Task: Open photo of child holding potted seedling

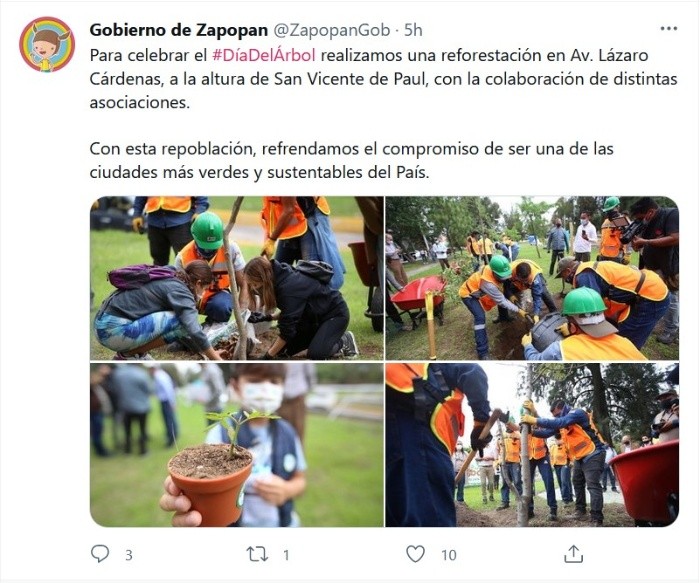Action: click(237, 445)
